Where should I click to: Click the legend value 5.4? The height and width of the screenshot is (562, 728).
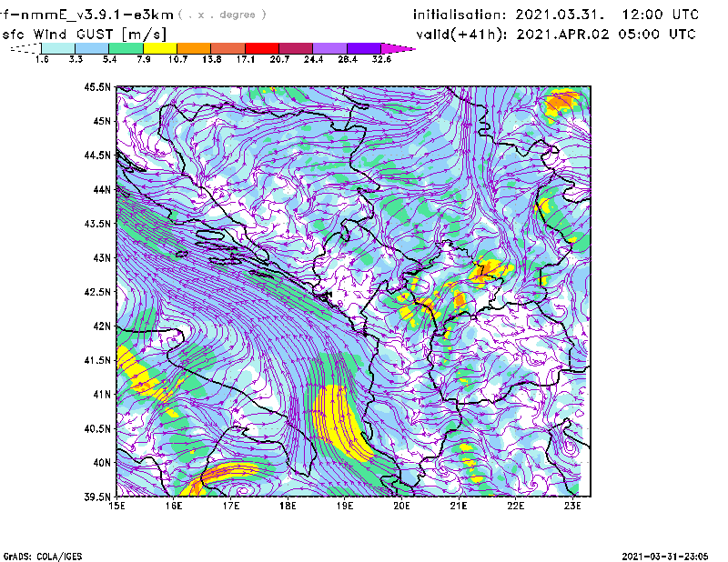109,59
